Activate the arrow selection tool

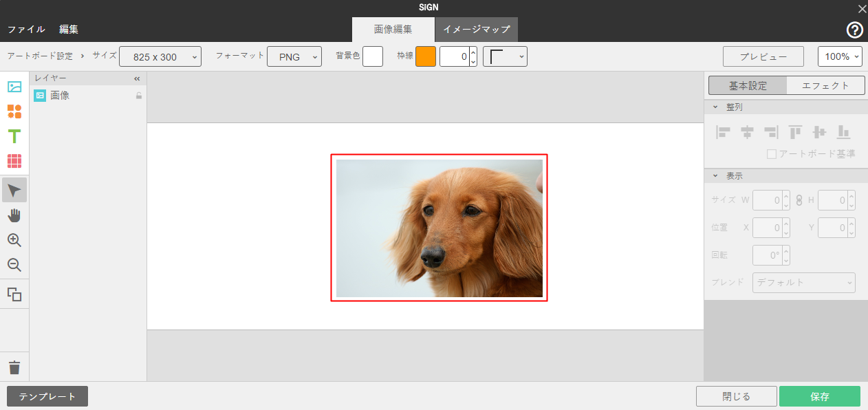pos(14,190)
